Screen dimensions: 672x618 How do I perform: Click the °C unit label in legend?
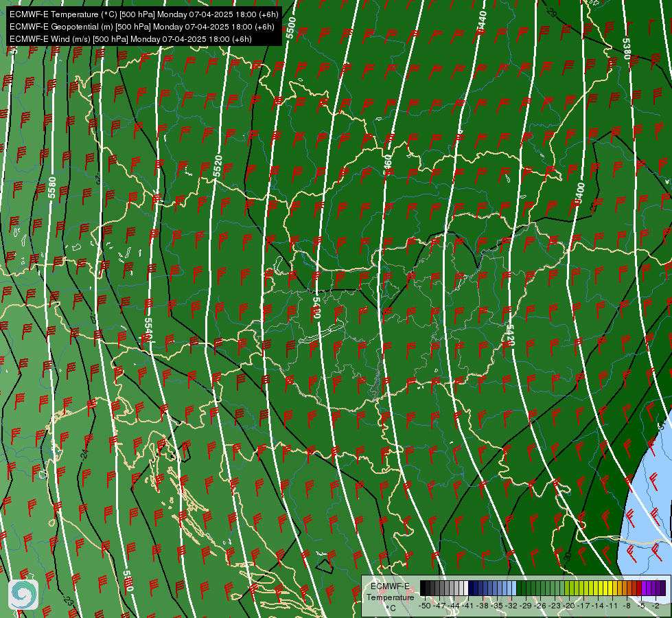pyautogui.click(x=391, y=608)
